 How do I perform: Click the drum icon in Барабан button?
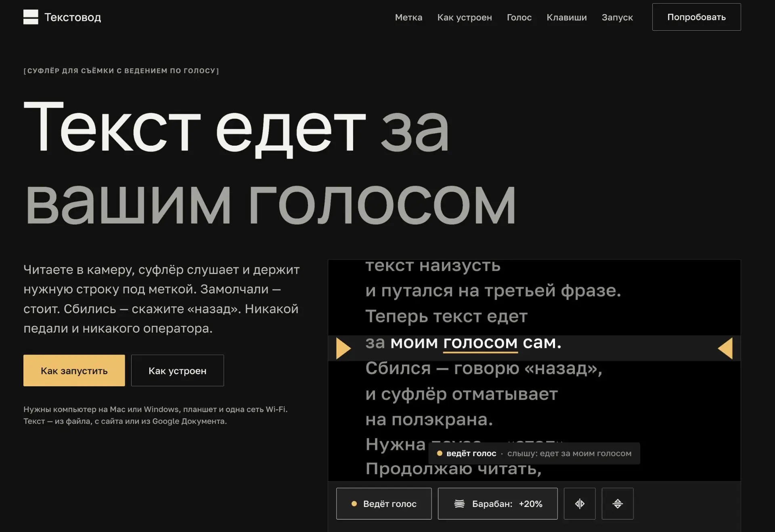click(x=459, y=504)
